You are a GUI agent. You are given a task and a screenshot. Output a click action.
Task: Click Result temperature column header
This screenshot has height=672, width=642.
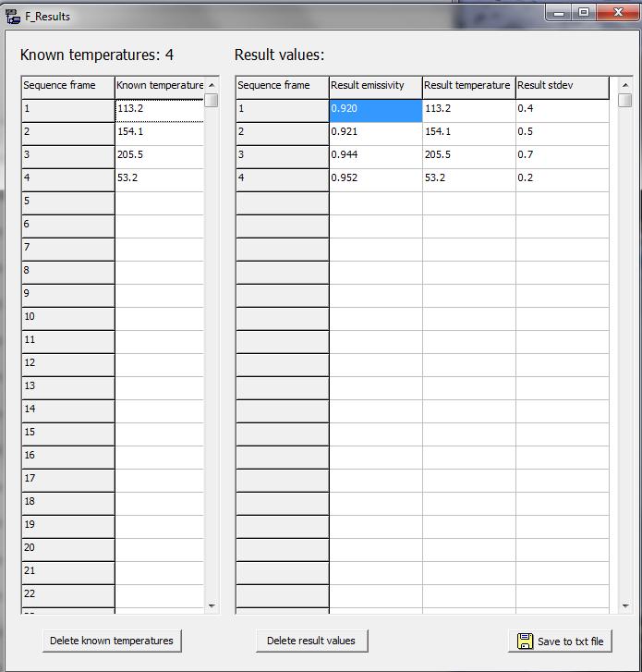click(469, 88)
